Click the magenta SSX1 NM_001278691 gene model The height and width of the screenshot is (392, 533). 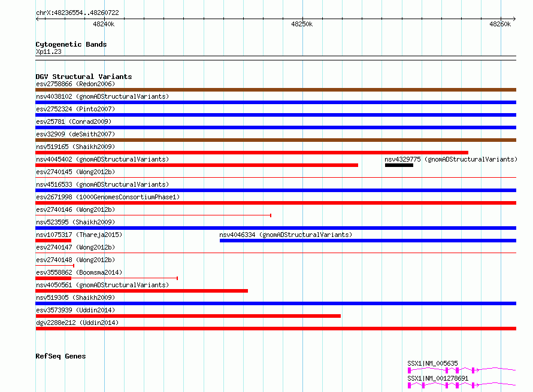tap(462, 385)
